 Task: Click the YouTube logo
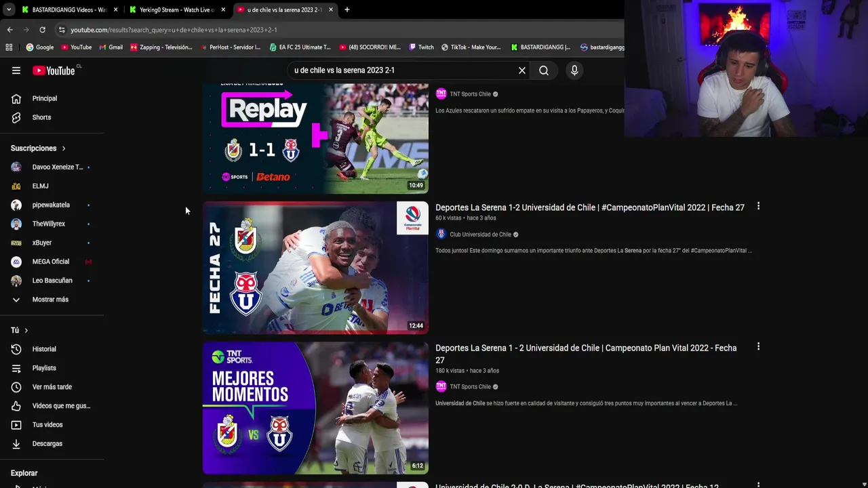(x=54, y=70)
